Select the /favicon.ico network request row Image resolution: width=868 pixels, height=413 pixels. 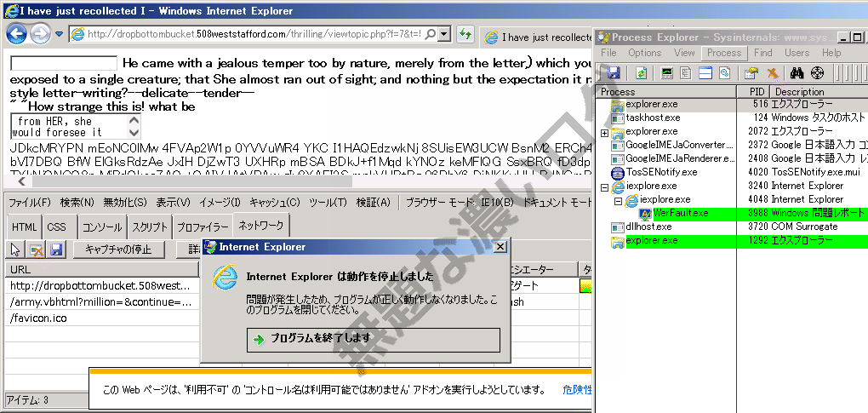pyautogui.click(x=102, y=318)
